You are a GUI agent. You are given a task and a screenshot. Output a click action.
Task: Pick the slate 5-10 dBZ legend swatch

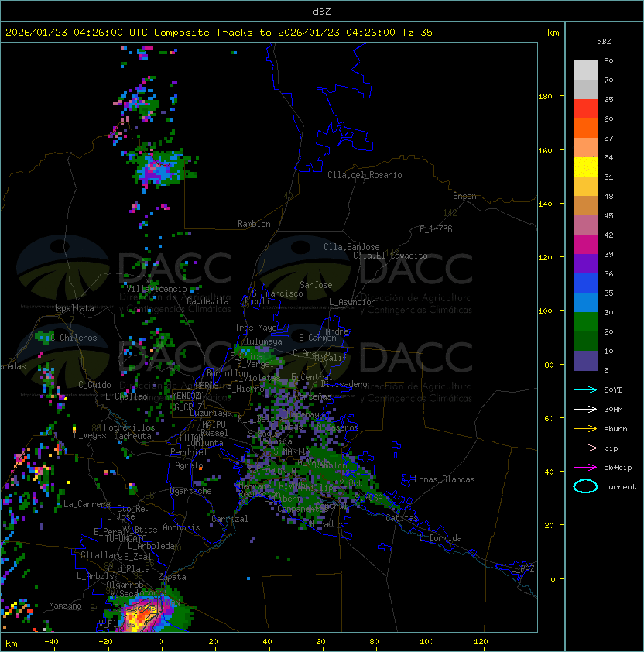(x=585, y=361)
